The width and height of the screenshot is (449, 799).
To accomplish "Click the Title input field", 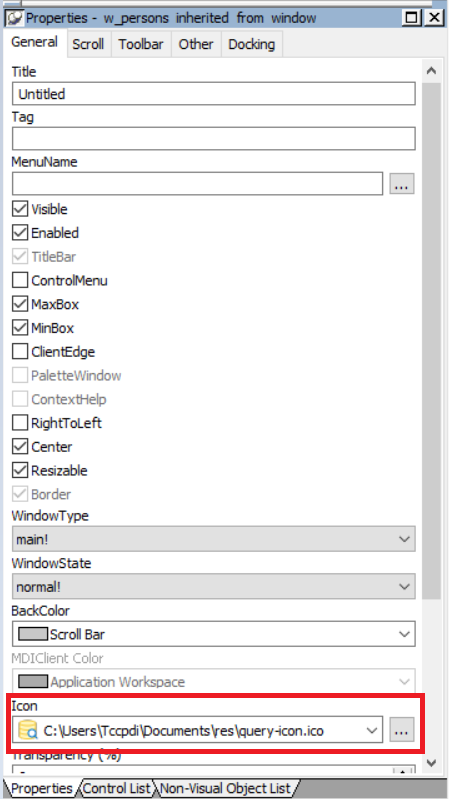I will 214,94.
